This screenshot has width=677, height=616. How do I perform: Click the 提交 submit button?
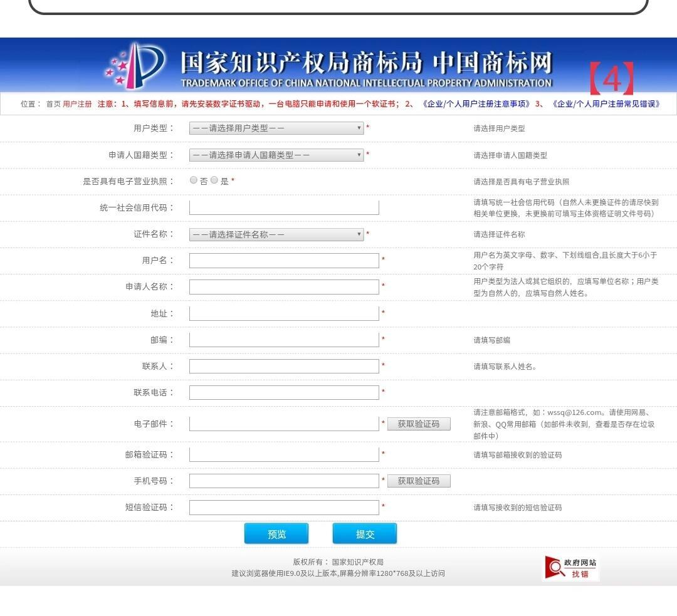(x=365, y=533)
